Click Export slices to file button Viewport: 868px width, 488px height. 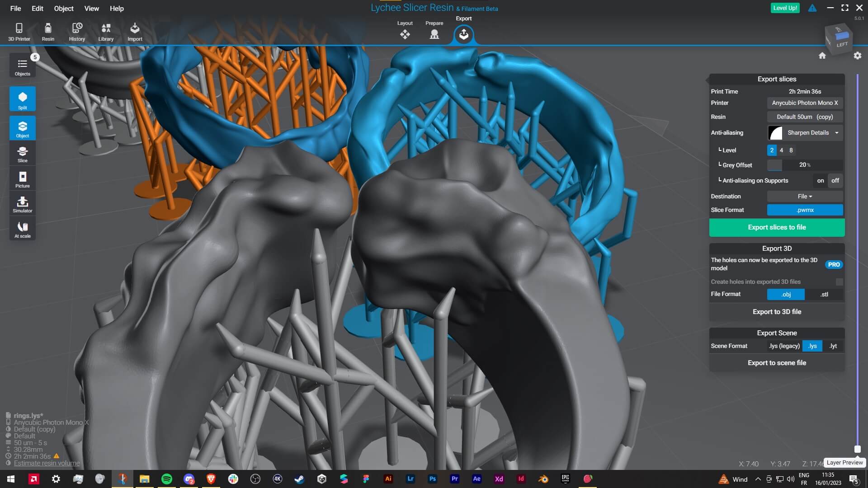point(777,228)
